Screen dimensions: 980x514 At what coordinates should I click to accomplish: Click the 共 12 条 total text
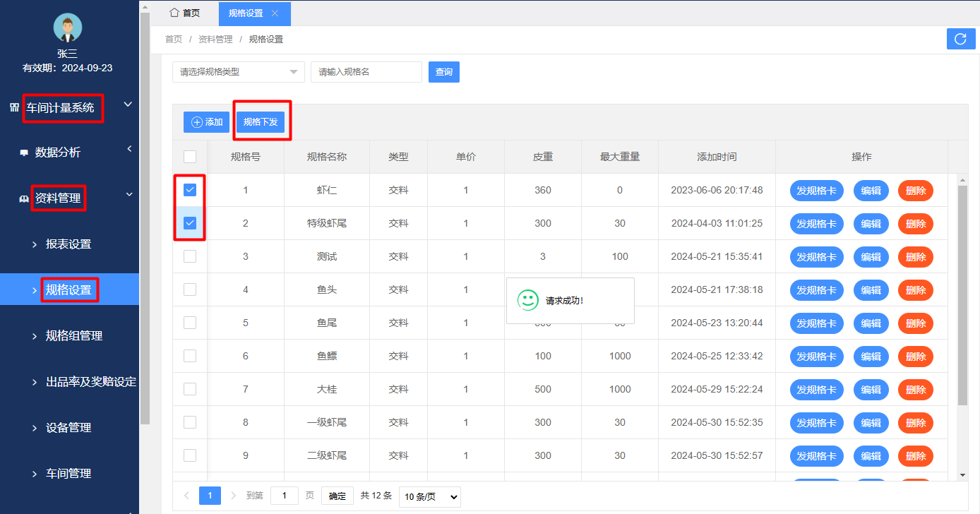pos(376,496)
